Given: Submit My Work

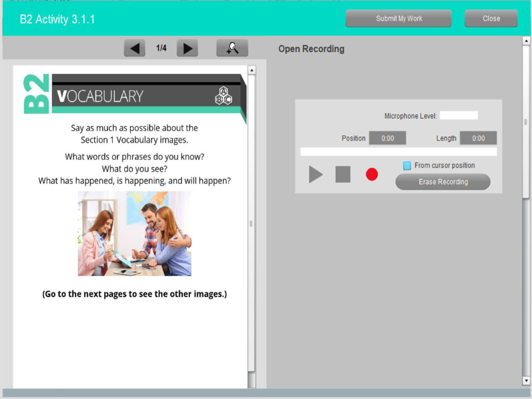Looking at the screenshot, I should point(398,19).
